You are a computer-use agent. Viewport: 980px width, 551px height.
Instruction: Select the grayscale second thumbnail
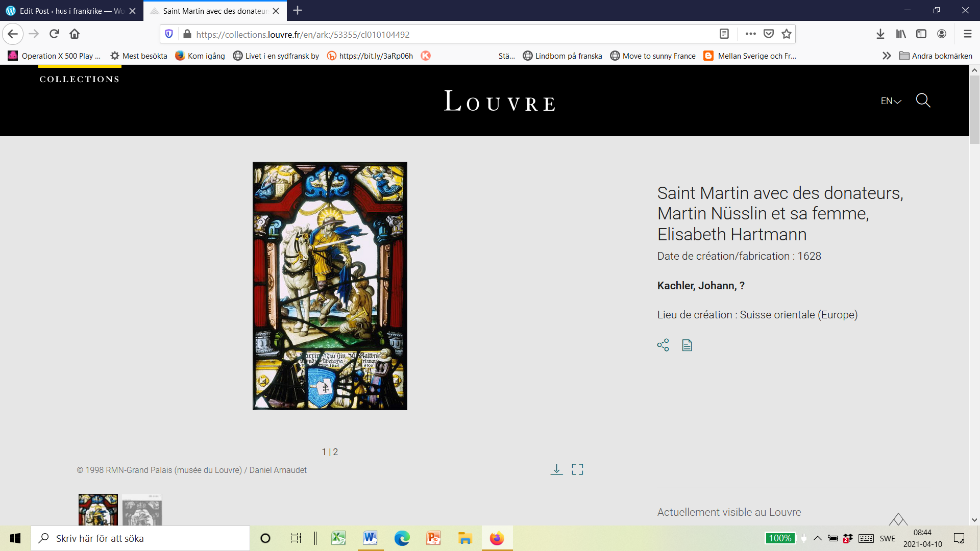point(142,509)
